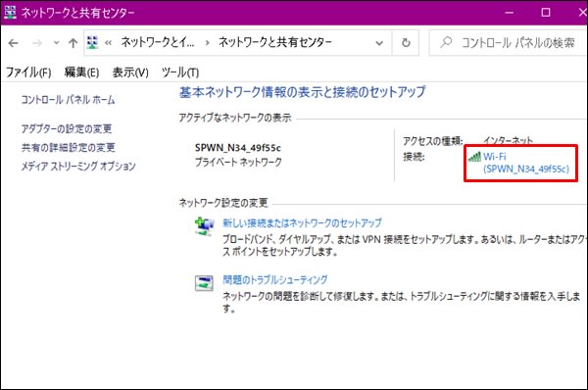Open the ファイル(F) menu
Image resolution: width=588 pixels, height=390 pixels.
click(x=28, y=72)
